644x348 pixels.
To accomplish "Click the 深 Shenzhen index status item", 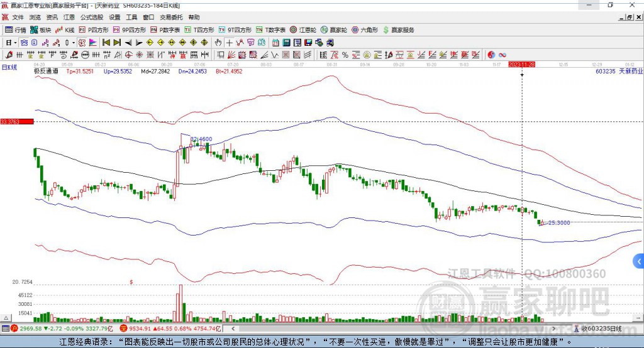I will pos(170,329).
